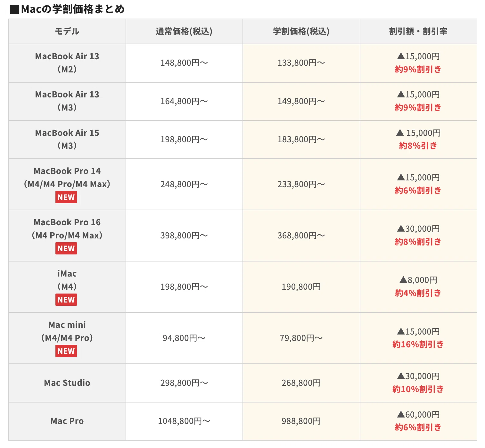This screenshot has width=485, height=448.
Task: Click "約8%引き" in the MacBook Air 15 row
Action: click(418, 146)
